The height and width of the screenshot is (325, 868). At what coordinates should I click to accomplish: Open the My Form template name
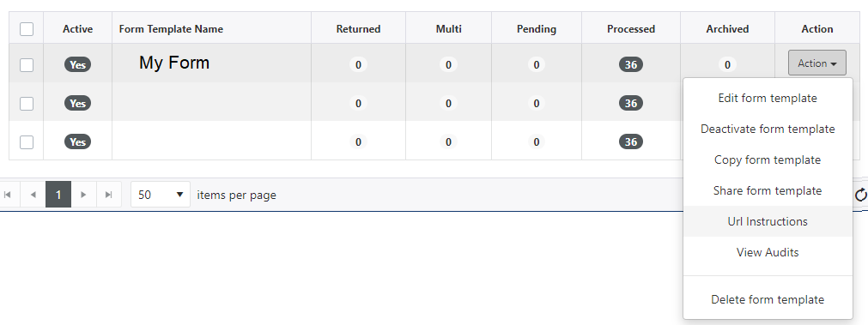pyautogui.click(x=173, y=63)
